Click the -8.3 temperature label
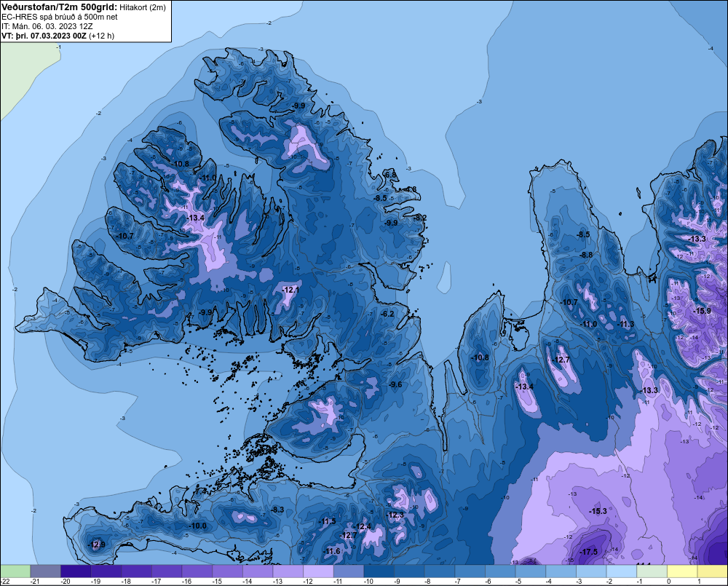Viewport: 728px width, 586px height. (x=277, y=510)
